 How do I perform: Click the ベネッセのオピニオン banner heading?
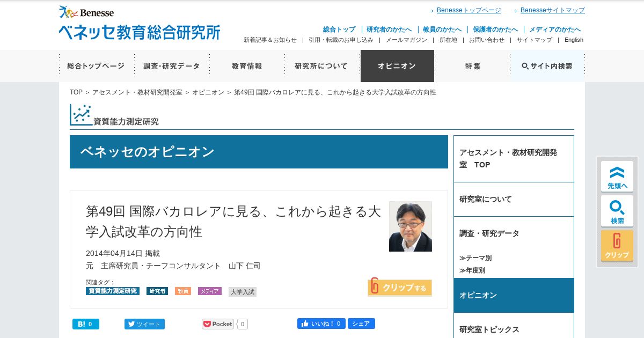coord(259,152)
